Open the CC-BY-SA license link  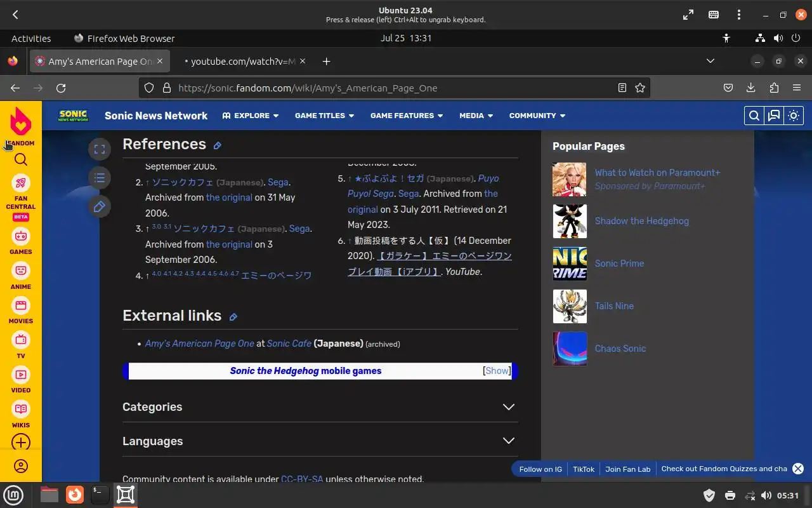pyautogui.click(x=302, y=479)
